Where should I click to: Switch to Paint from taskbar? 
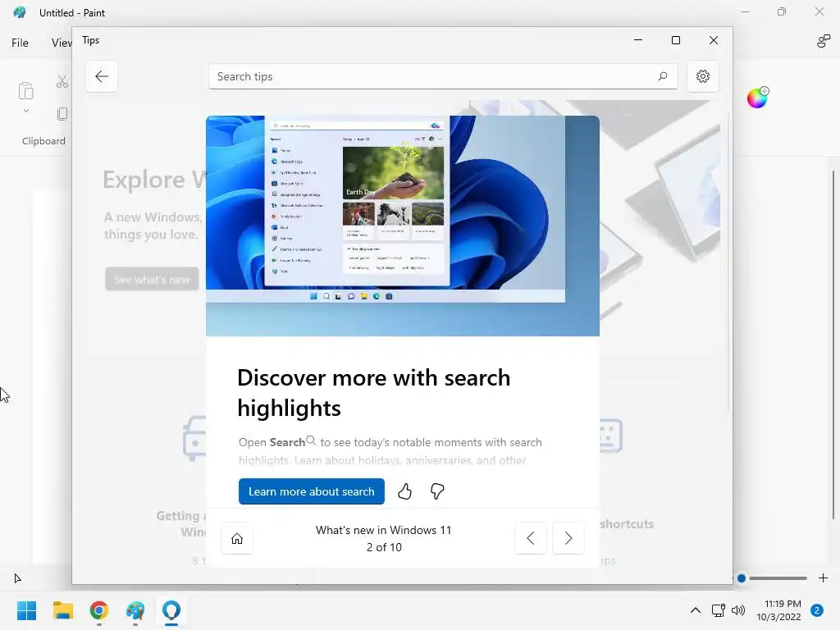[135, 610]
